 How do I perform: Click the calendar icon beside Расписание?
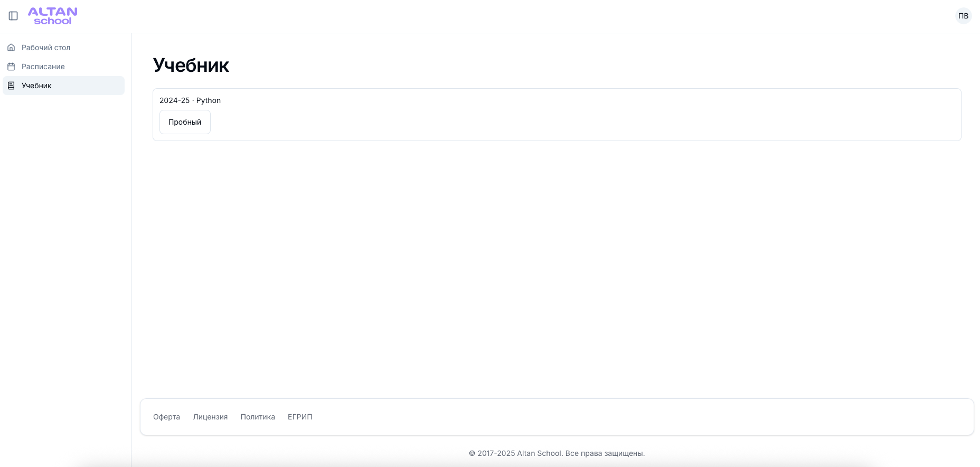[x=11, y=67]
